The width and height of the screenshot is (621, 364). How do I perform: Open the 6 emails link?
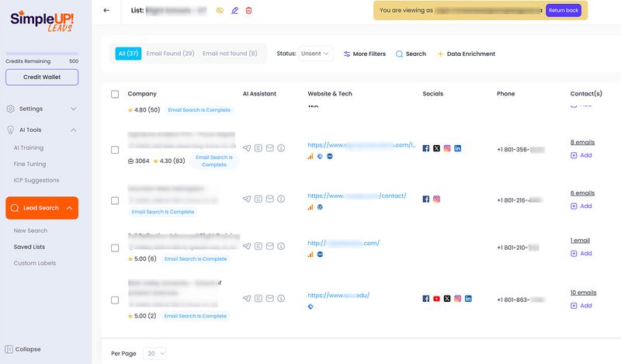pos(583,193)
